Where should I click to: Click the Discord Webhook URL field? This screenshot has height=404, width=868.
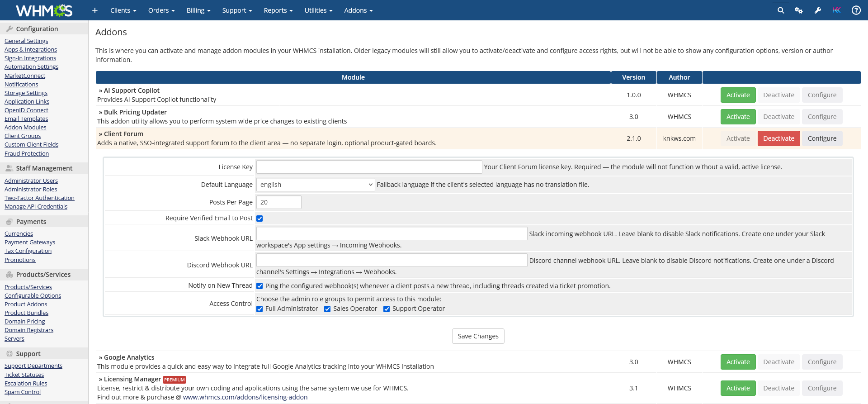coord(392,260)
